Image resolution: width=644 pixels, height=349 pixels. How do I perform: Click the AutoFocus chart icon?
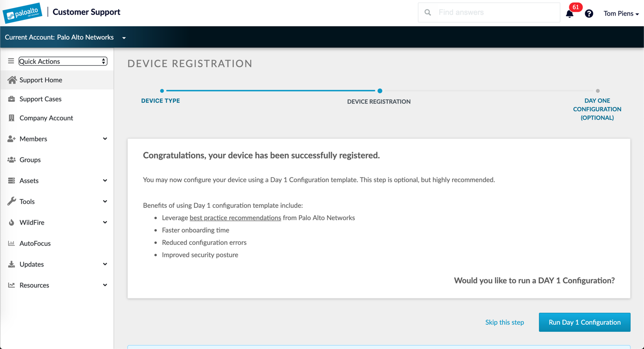tap(11, 243)
